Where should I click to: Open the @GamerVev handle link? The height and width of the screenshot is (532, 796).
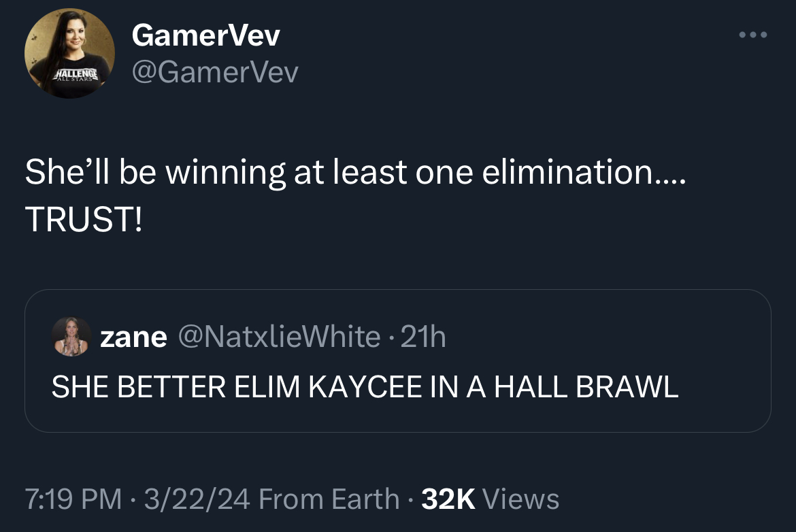[x=215, y=71]
